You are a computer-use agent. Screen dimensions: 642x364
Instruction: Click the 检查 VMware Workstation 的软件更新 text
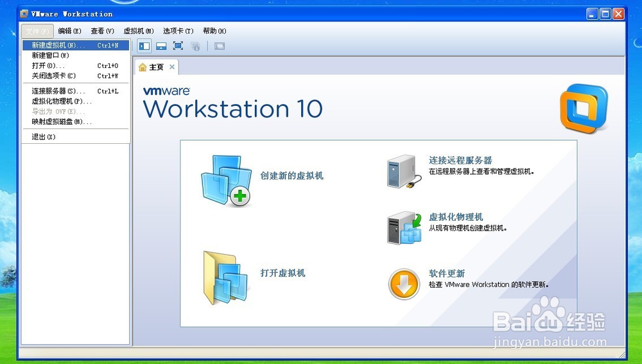489,284
